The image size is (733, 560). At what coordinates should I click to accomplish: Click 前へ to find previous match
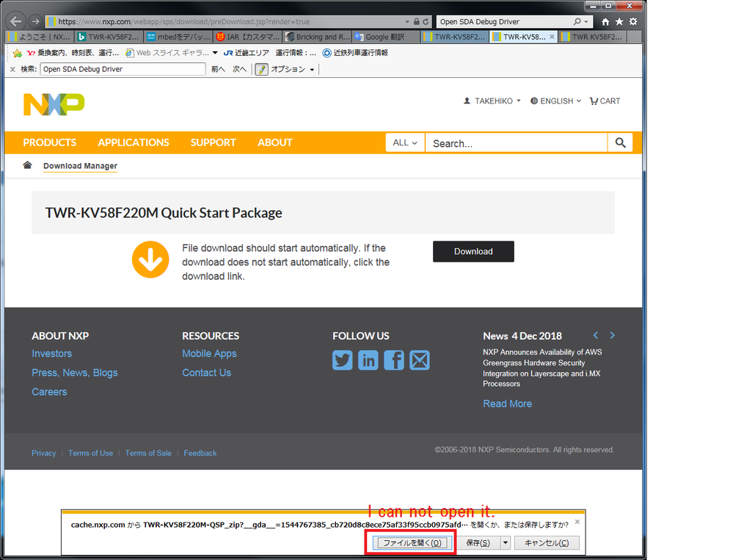(x=218, y=69)
